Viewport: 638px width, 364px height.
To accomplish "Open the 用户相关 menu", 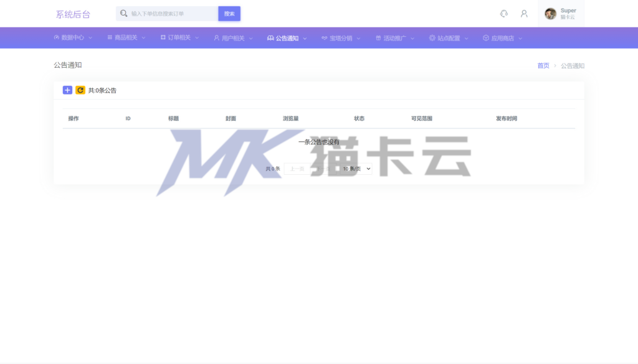I will (x=234, y=38).
